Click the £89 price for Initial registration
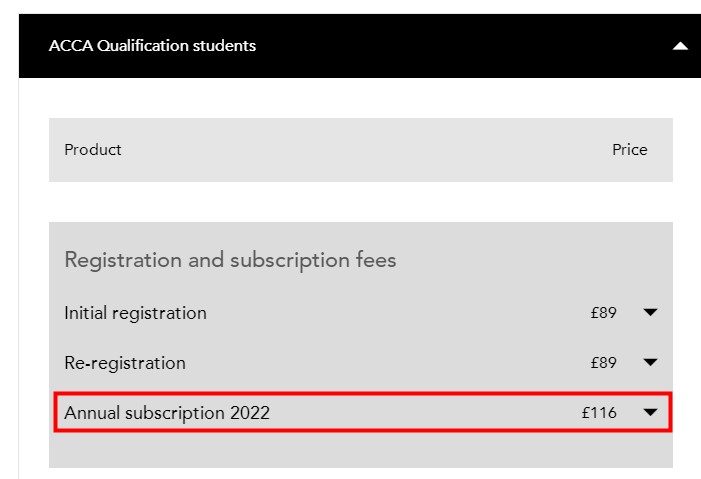Viewport: 701px width, 479px height. click(x=603, y=313)
